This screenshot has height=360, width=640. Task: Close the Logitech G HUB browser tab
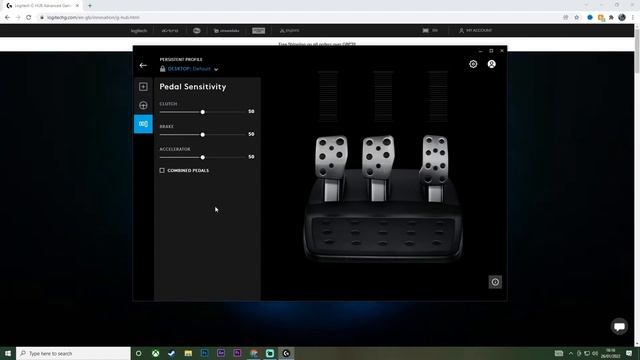[77, 6]
